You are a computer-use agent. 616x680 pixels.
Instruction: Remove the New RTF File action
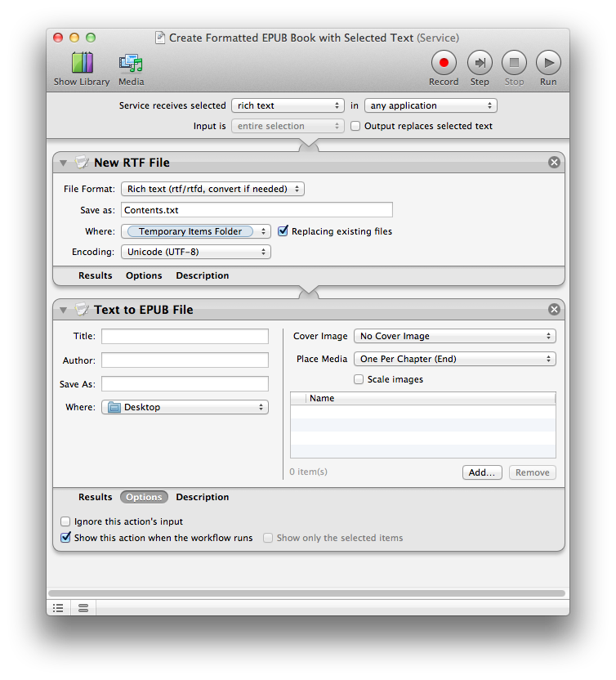tap(554, 162)
